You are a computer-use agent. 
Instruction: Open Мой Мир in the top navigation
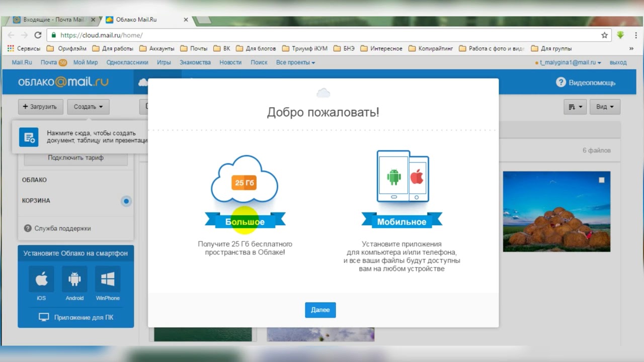86,62
